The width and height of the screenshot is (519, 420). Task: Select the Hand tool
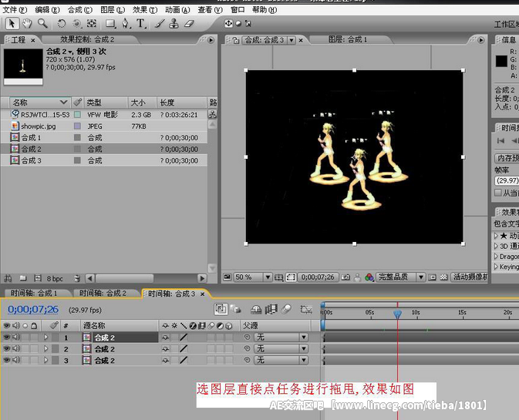click(x=27, y=24)
